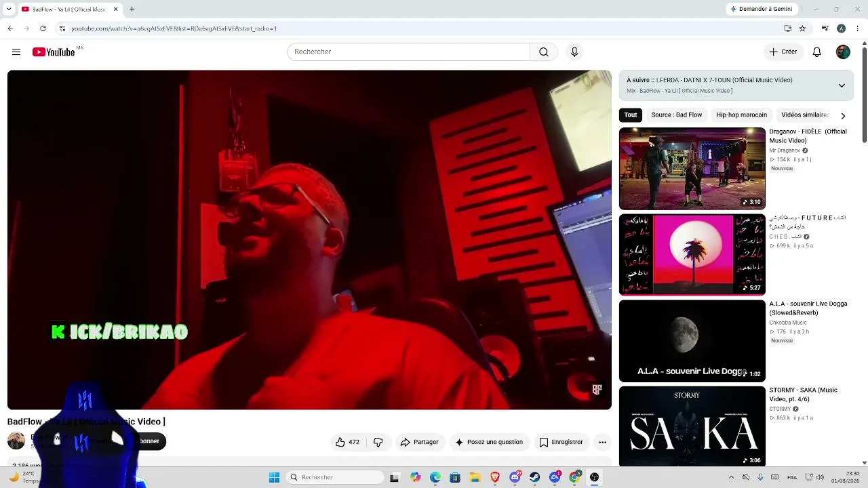This screenshot has width=868, height=488.
Task: Click the Windows taskbar Rechercher box
Action: coord(334,477)
